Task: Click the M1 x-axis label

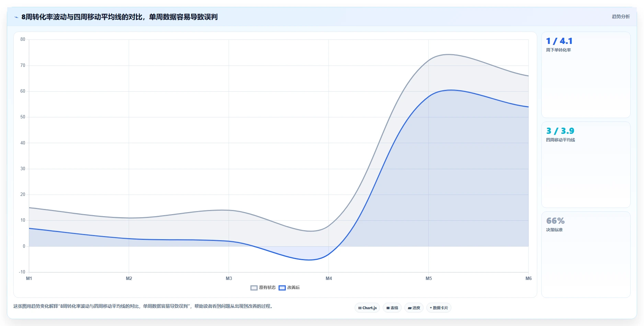Action: 29,278
